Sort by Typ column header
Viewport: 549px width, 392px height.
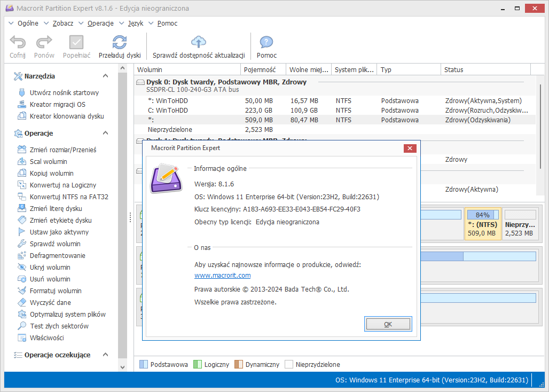(x=409, y=69)
